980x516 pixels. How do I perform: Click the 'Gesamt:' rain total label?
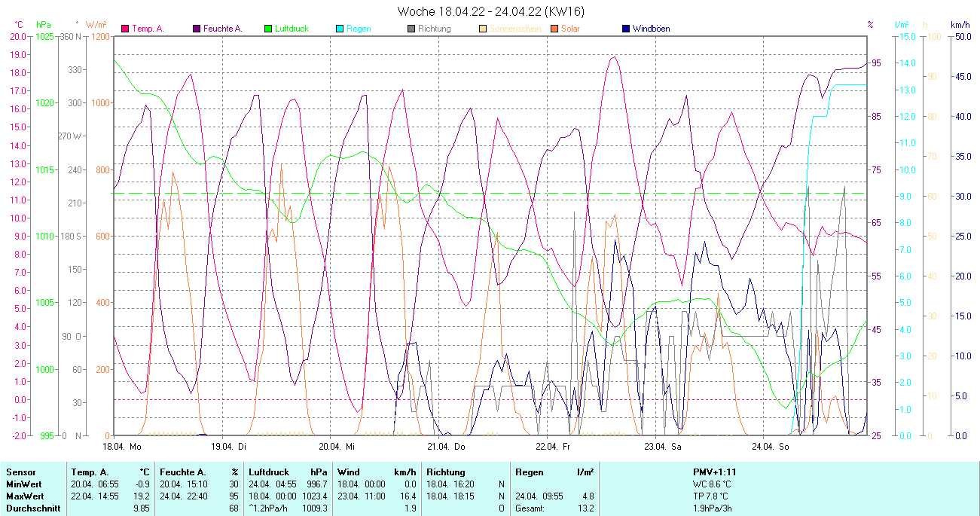pos(530,508)
